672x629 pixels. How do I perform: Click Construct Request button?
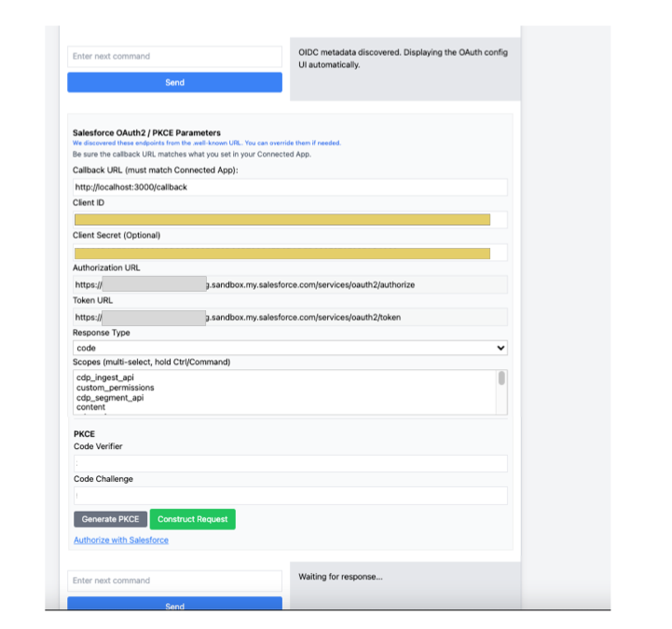point(193,519)
